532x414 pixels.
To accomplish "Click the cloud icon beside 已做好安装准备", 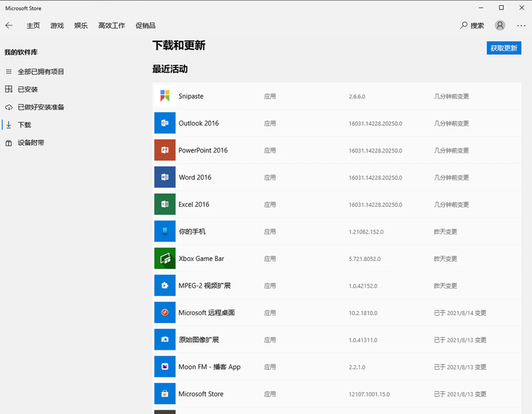I will [9, 107].
